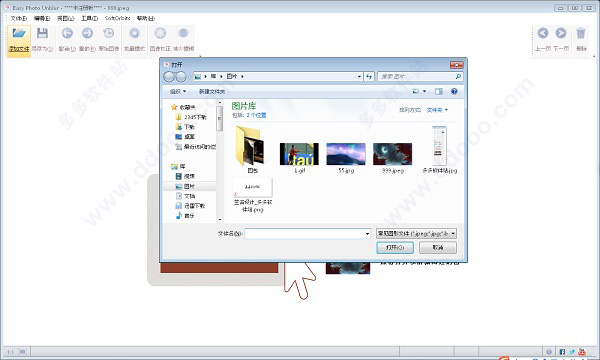
Task: Open the file name combo box arrow
Action: click(x=367, y=233)
